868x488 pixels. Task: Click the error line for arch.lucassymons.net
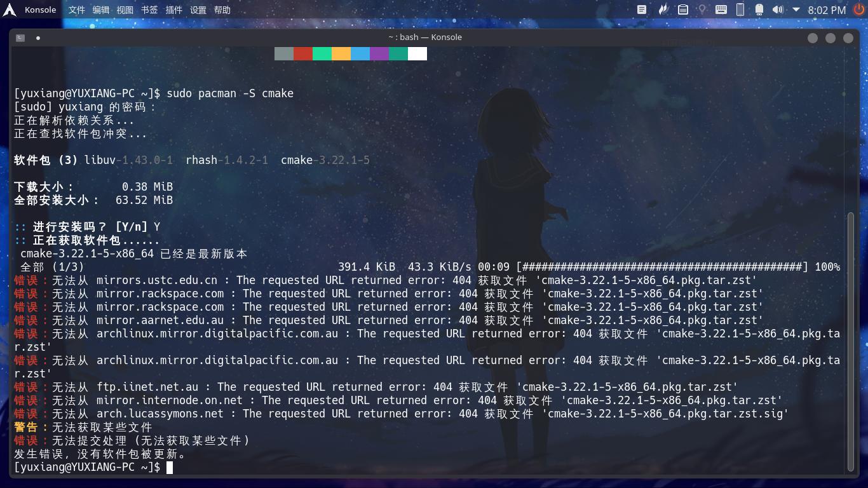pos(402,414)
